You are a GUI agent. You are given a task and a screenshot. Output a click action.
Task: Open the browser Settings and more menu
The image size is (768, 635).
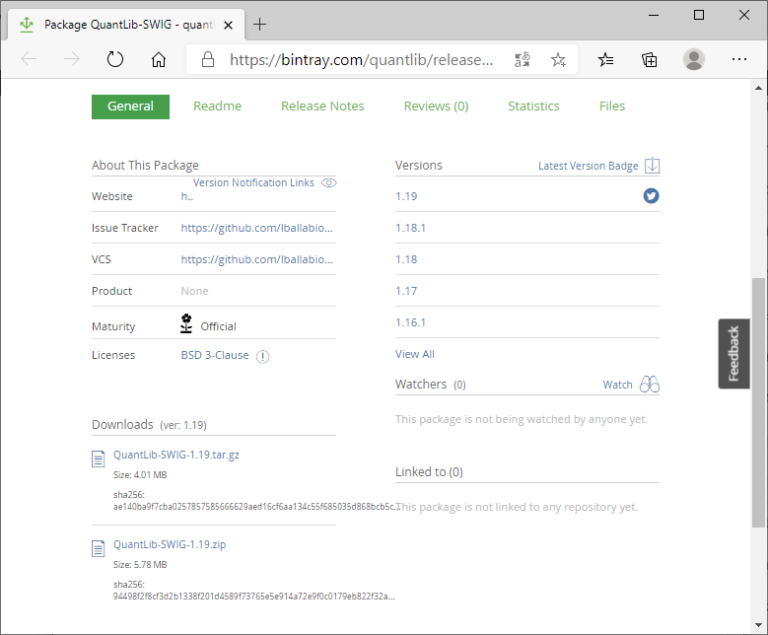[x=739, y=60]
